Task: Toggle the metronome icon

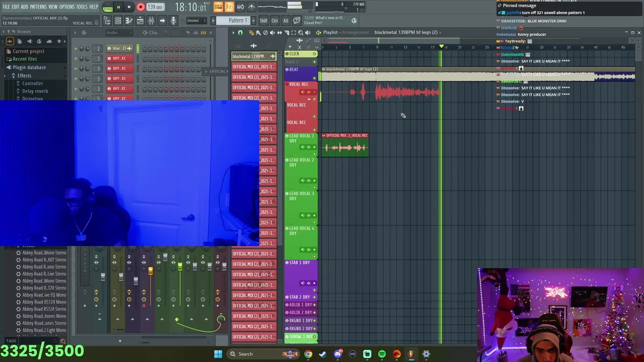Action: pos(252,7)
